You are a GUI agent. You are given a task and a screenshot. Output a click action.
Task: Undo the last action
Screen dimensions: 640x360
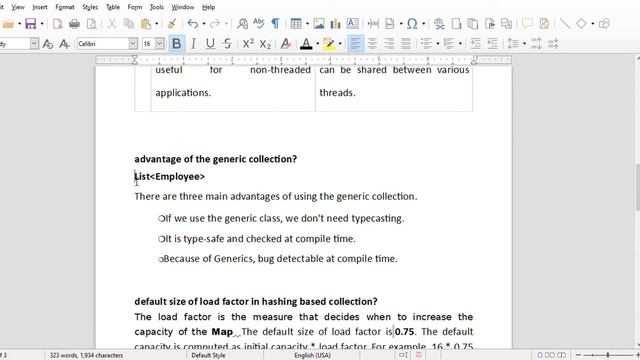[193, 24]
